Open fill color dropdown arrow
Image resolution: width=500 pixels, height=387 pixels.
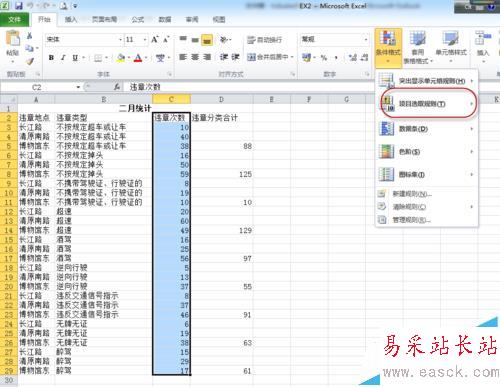129,58
